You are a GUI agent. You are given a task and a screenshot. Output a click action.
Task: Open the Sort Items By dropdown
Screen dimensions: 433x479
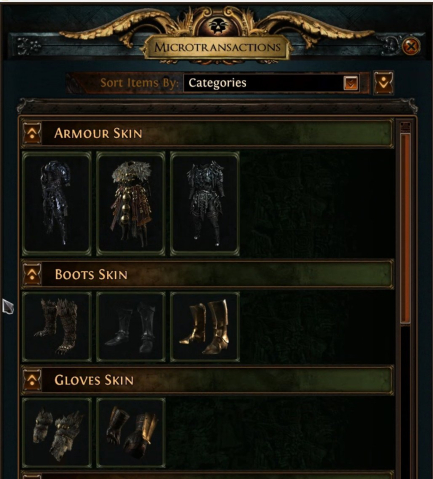point(272,83)
